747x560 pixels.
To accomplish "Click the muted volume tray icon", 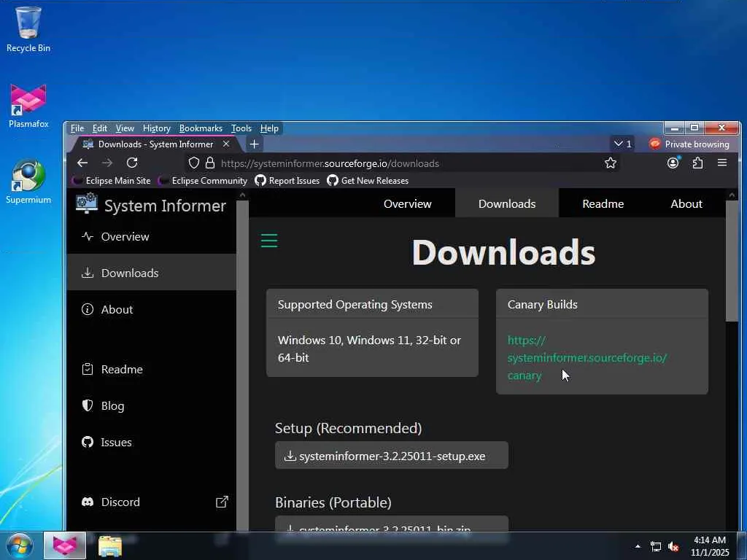I will point(673,546).
